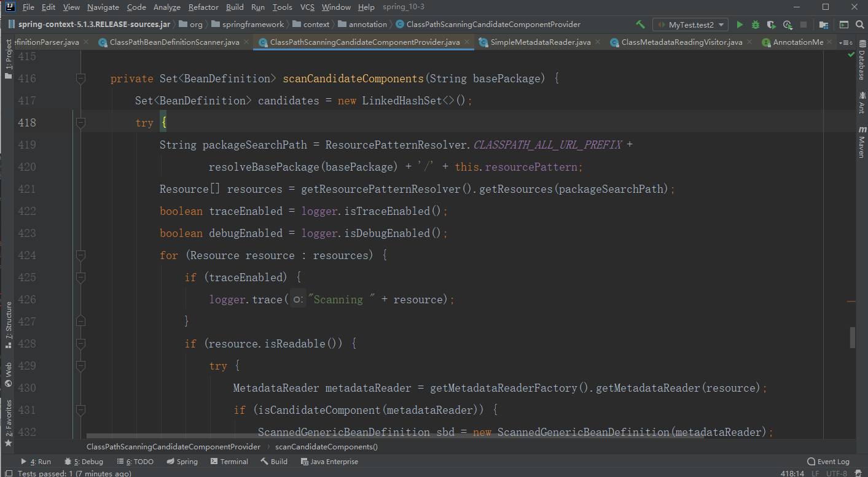The height and width of the screenshot is (477, 868).
Task: Click the line:column indicator 418:14
Action: pyautogui.click(x=792, y=473)
